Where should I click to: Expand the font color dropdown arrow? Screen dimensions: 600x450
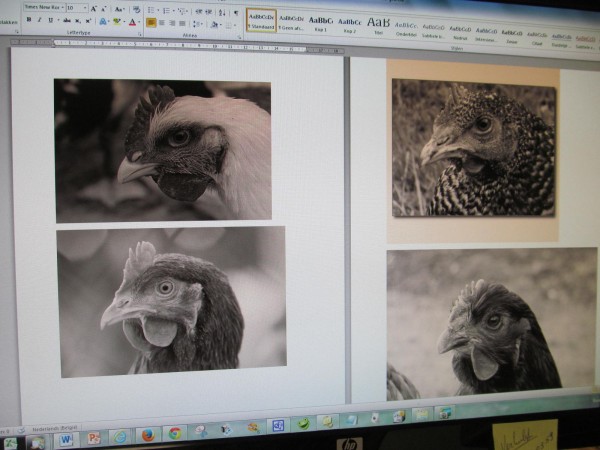tap(139, 23)
